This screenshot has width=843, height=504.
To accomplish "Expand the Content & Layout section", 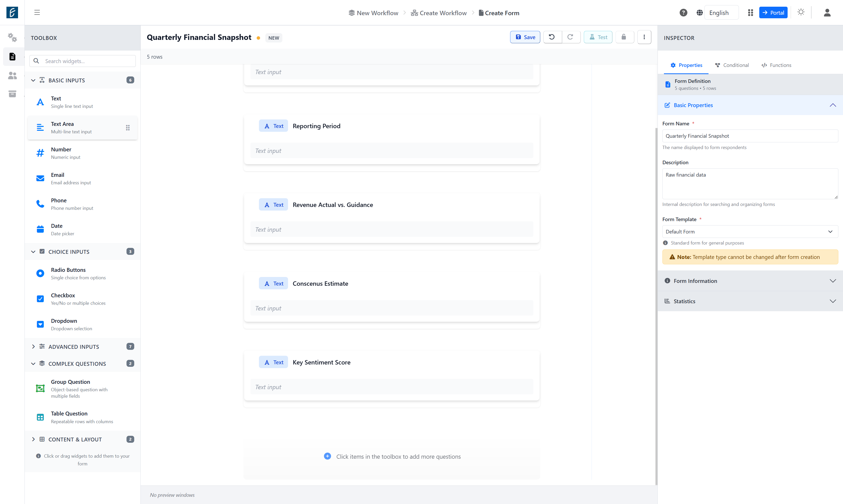I will (83, 439).
